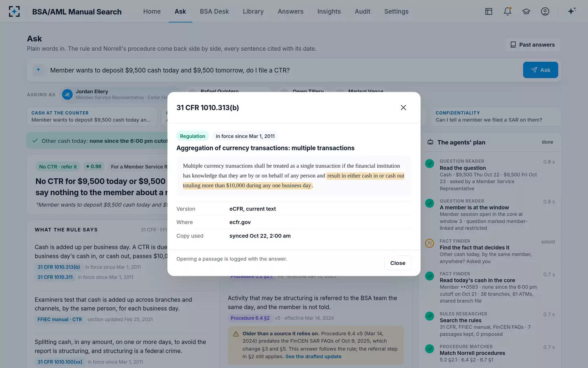Click the sparkle assistant icon top right
The width and height of the screenshot is (588, 368).
[572, 11]
